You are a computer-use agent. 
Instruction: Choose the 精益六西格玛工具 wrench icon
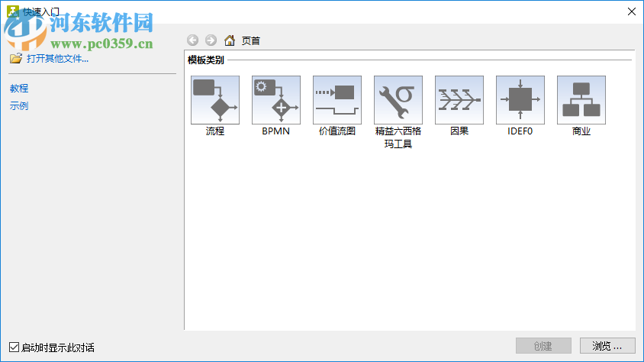coord(398,100)
